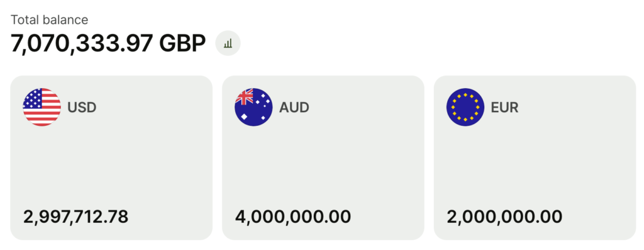
Task: Click the Southern Cross stars on AUD flag
Action: [x=263, y=104]
